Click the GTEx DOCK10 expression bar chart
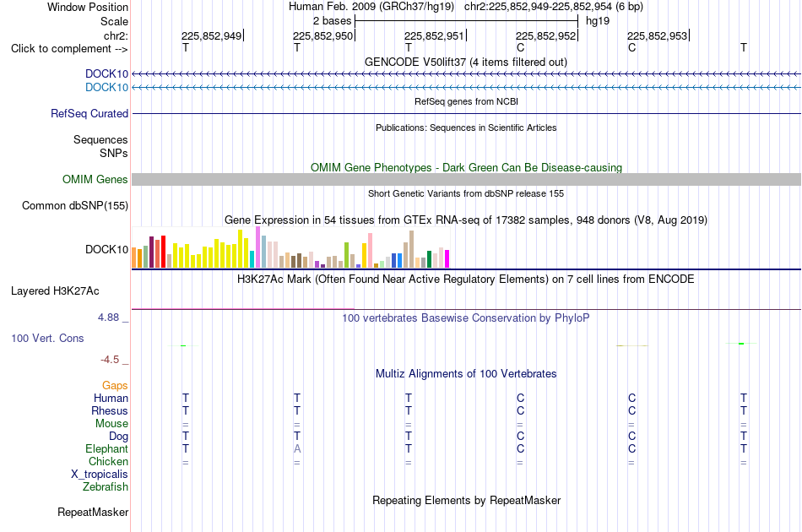Viewport: 802px width, 532px height. pos(290,247)
